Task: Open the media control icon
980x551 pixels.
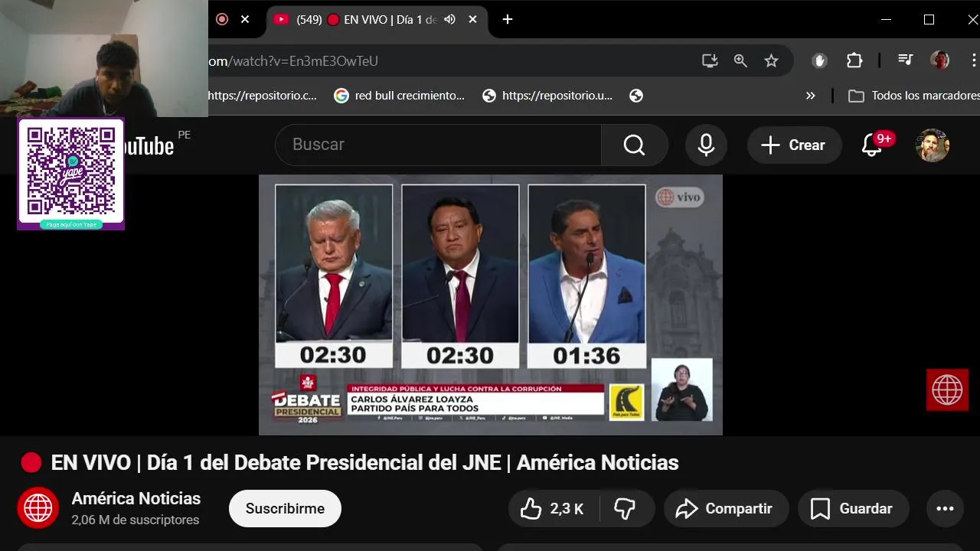Action: 905,60
